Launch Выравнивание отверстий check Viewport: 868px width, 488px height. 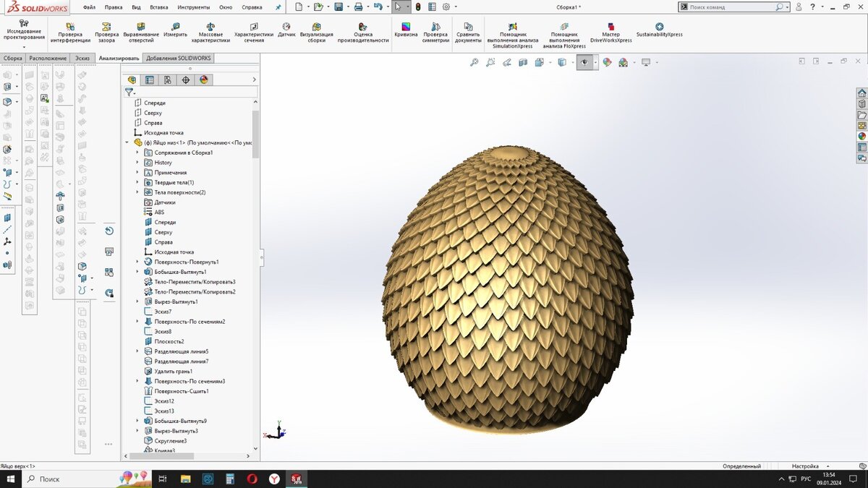(141, 33)
